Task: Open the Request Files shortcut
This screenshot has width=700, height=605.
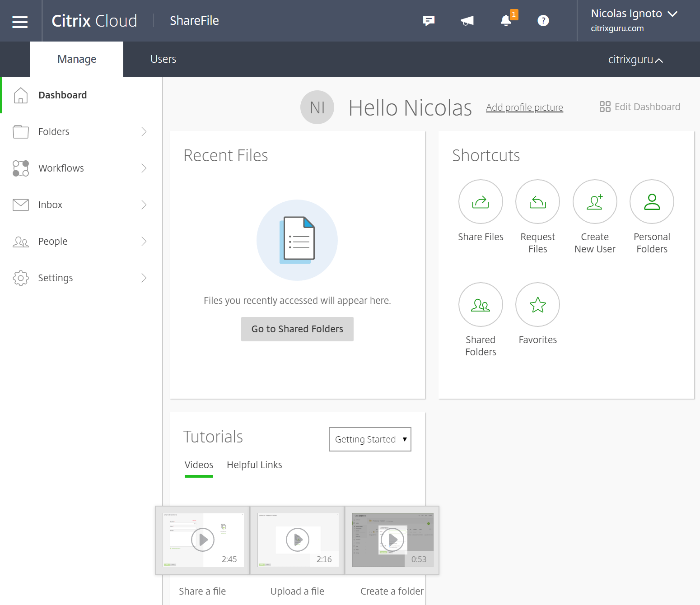Action: coord(537,202)
